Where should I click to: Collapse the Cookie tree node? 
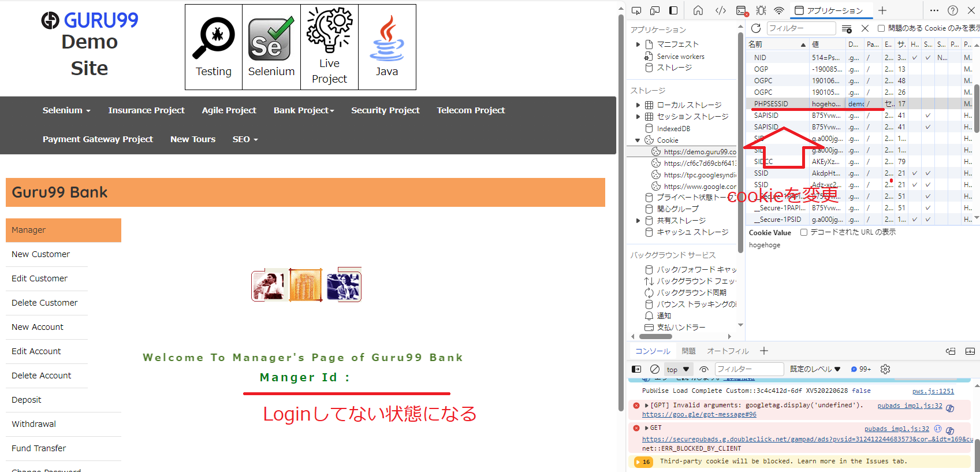[638, 140]
